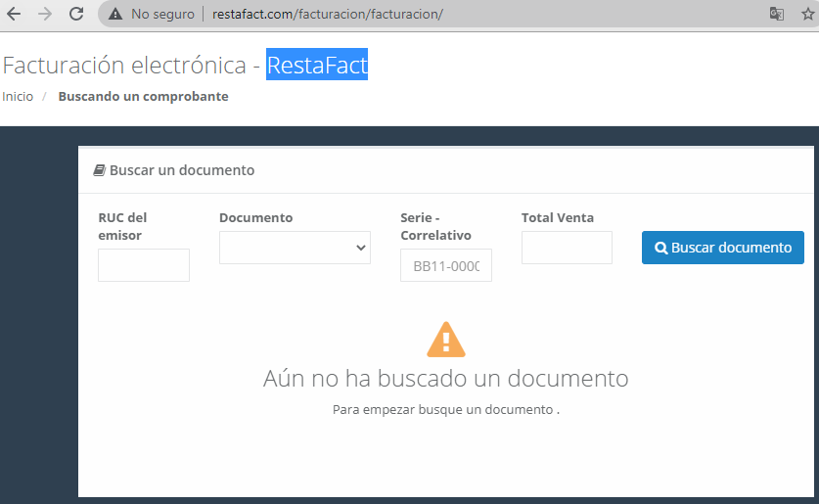The width and height of the screenshot is (819, 504).
Task: Open the Inicio breadcrumb link
Action: [18, 97]
